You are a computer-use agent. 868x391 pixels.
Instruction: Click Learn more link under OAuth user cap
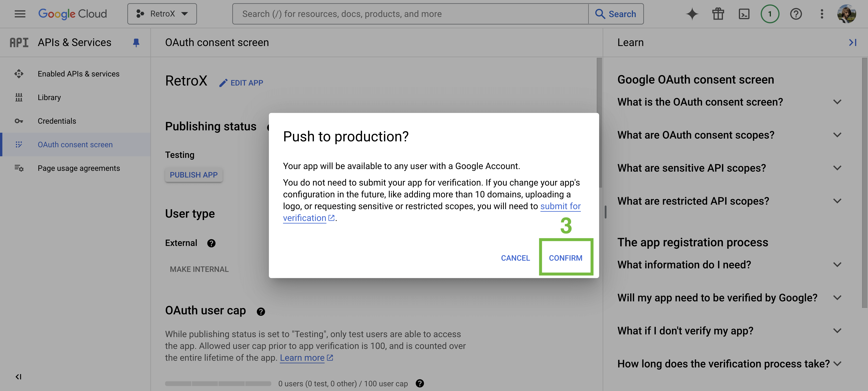tap(306, 358)
